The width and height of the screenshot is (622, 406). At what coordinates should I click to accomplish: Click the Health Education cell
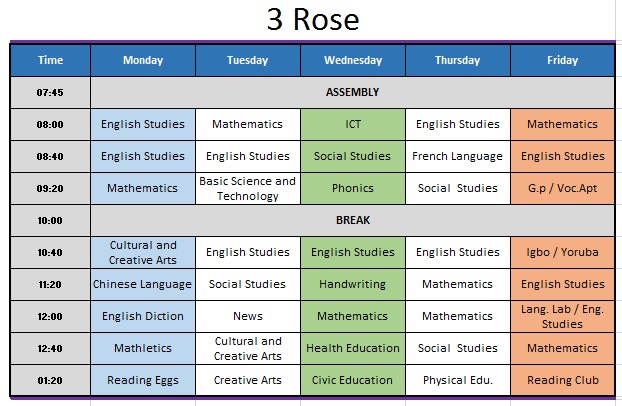coord(353,348)
